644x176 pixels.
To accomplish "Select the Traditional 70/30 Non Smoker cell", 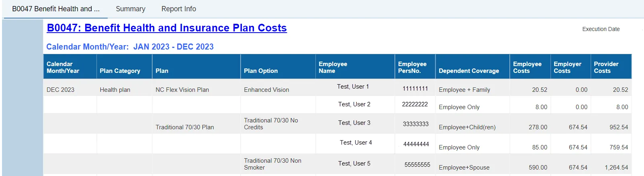I will [272, 164].
